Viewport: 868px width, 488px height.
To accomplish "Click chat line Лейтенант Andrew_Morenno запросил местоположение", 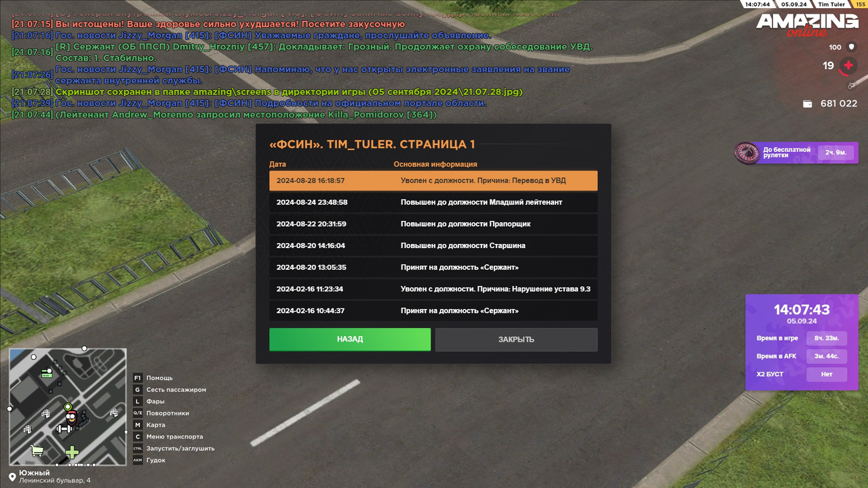I will pyautogui.click(x=224, y=115).
